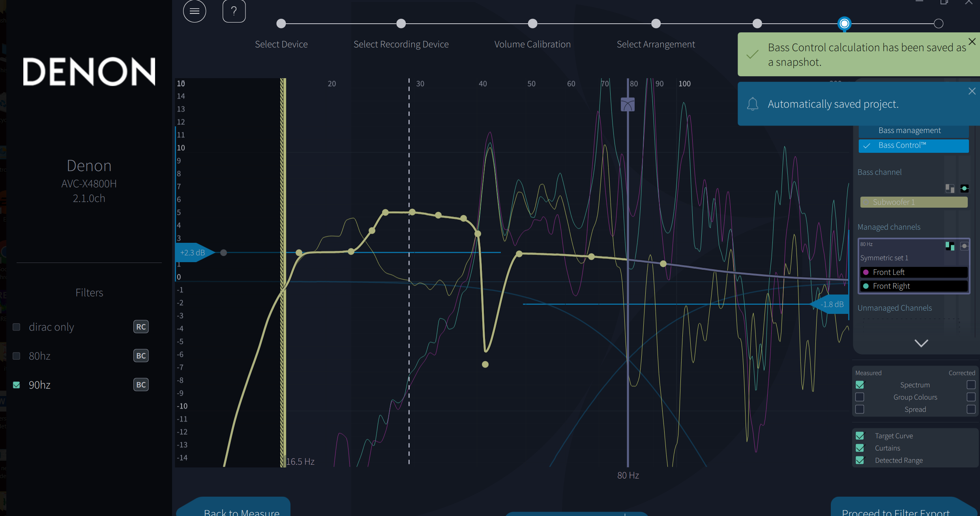Select the Front Right channel
The width and height of the screenshot is (980, 516).
click(914, 286)
